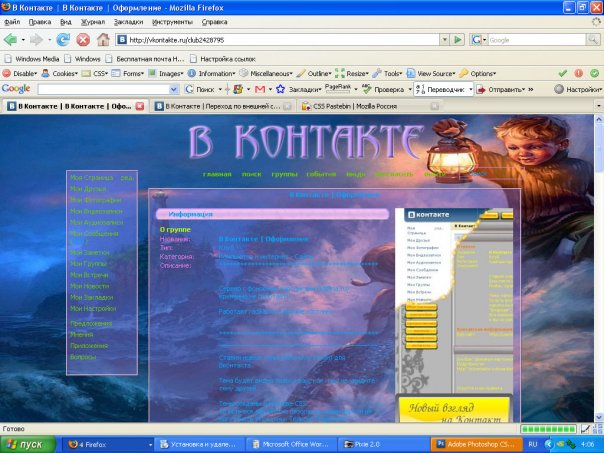Open the Windows Media bookmark
The width and height of the screenshot is (604, 453).
[x=32, y=59]
